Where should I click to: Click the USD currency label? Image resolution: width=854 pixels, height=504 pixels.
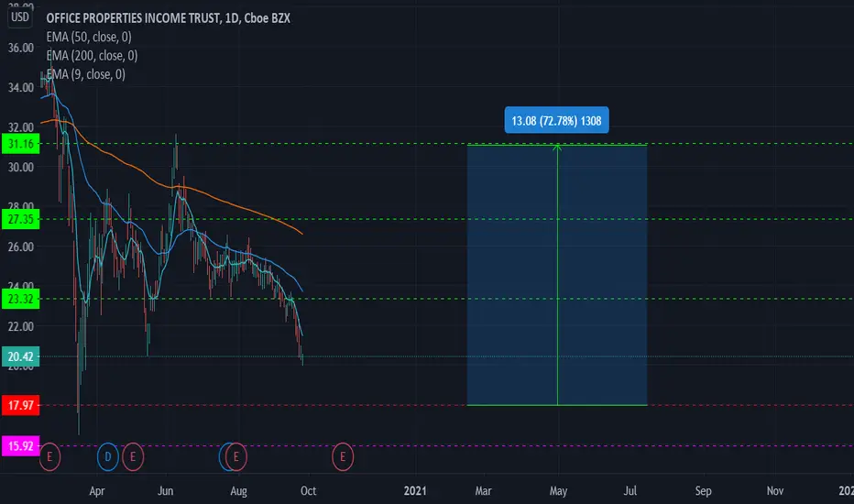click(x=20, y=17)
